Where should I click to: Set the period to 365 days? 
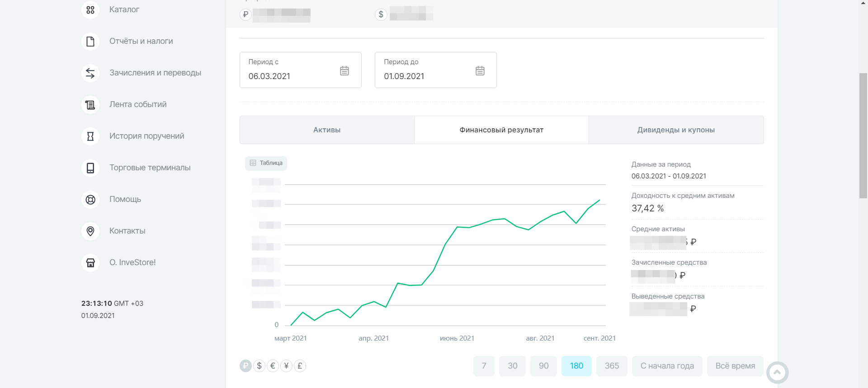(612, 366)
